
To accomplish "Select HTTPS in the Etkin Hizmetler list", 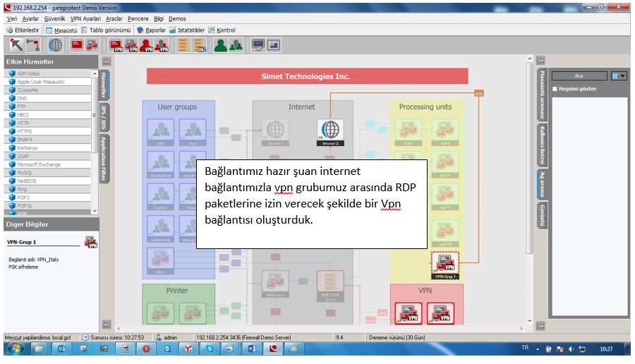I will pos(24,131).
